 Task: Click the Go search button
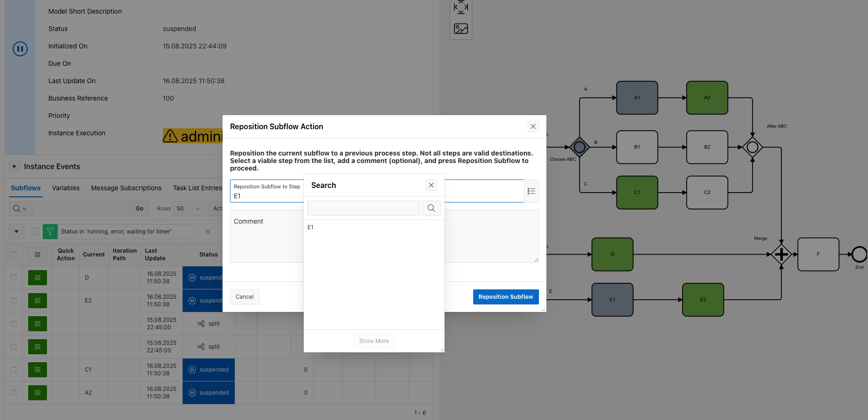pyautogui.click(x=139, y=209)
